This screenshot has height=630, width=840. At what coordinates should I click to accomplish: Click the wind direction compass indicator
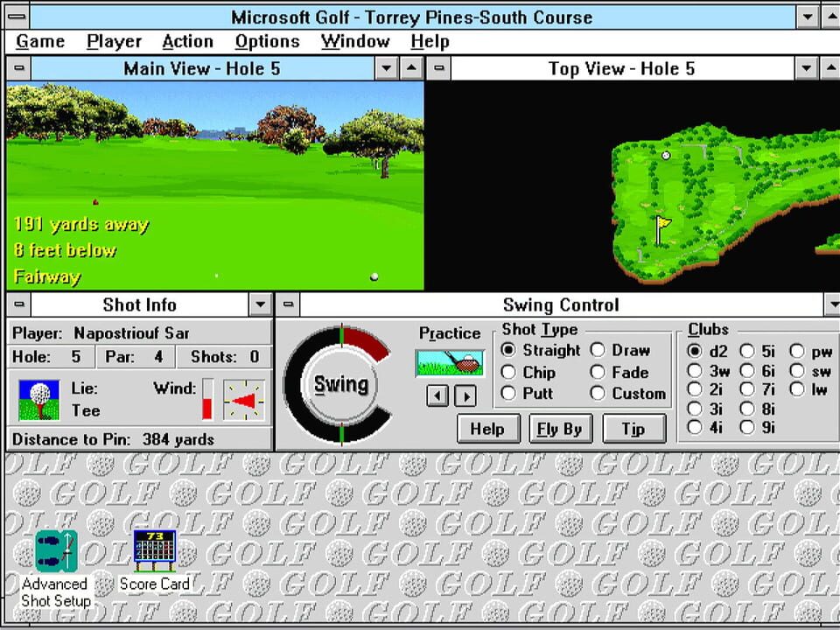[243, 400]
